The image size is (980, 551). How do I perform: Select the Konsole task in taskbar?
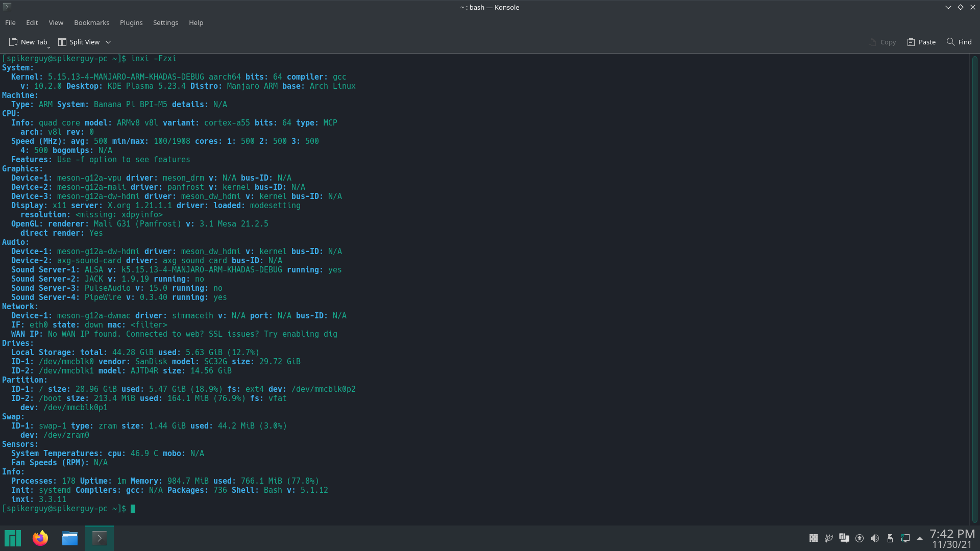100,538
